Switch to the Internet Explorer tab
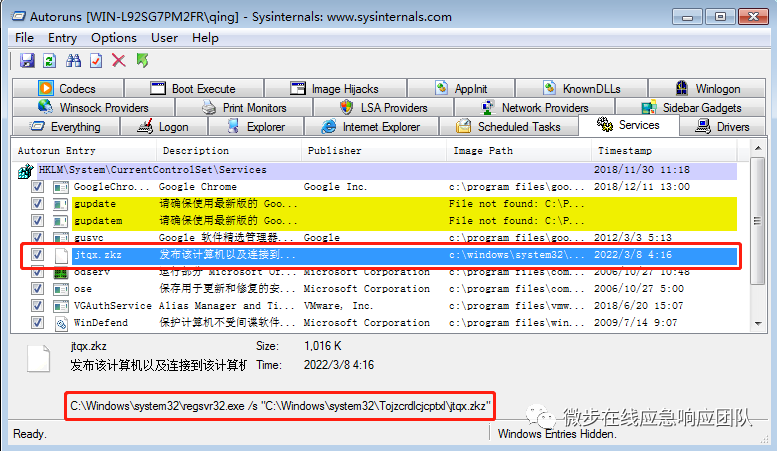Image resolution: width=777 pixels, height=451 pixels. 372,126
